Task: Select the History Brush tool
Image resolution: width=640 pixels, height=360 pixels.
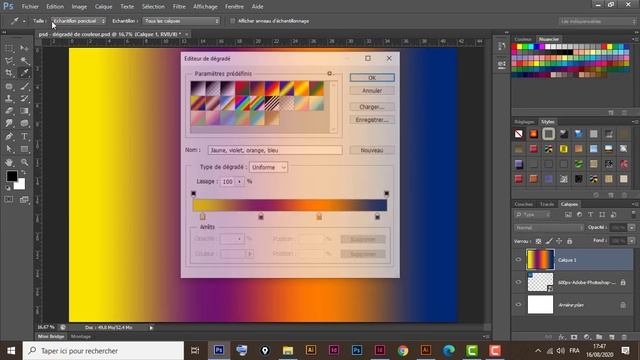Action: [24, 98]
